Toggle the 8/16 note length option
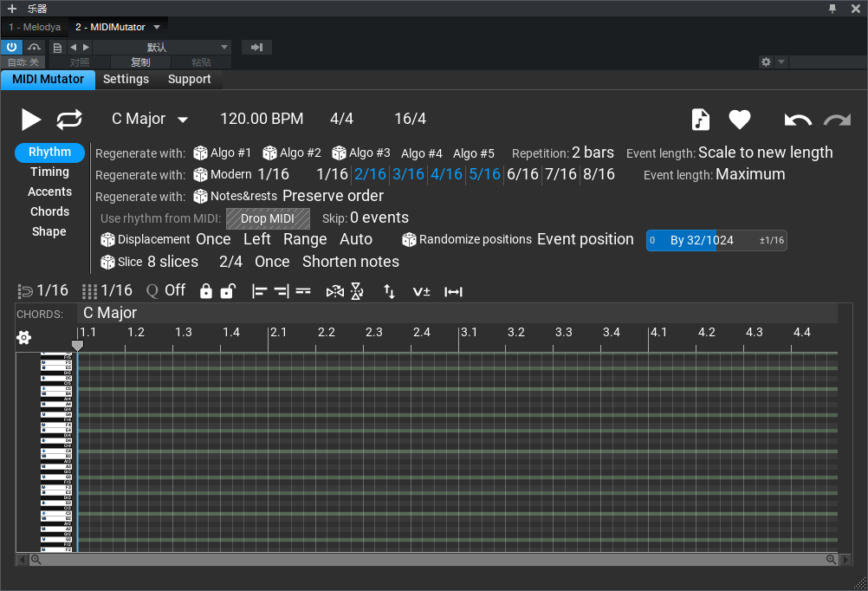The height and width of the screenshot is (591, 868). coord(599,174)
